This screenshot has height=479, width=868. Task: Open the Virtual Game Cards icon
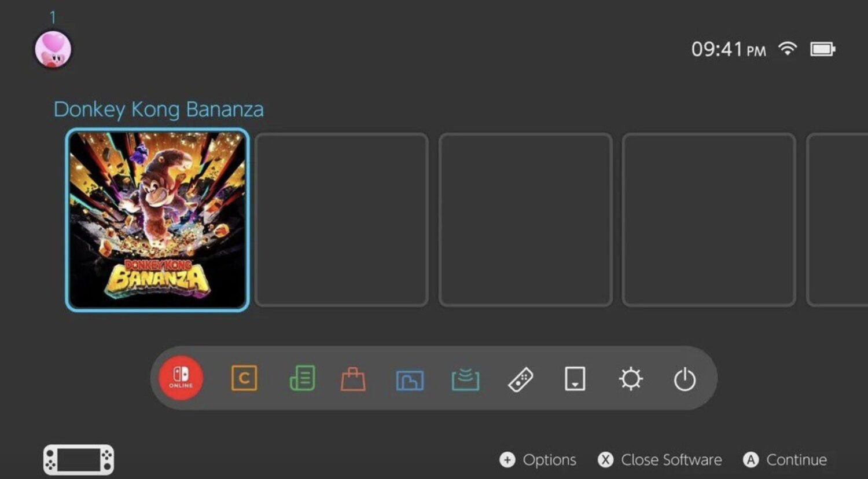coord(575,379)
